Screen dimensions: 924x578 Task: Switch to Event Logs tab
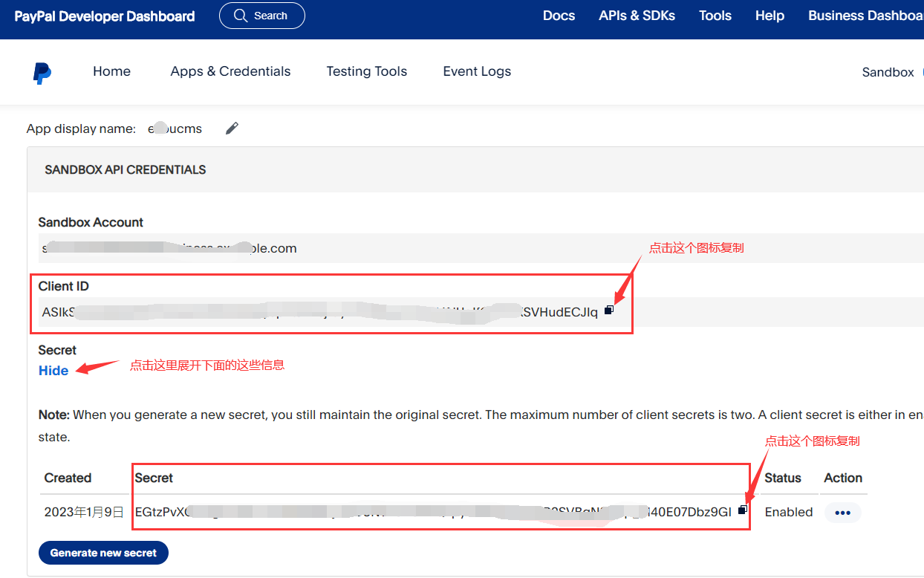click(x=477, y=71)
